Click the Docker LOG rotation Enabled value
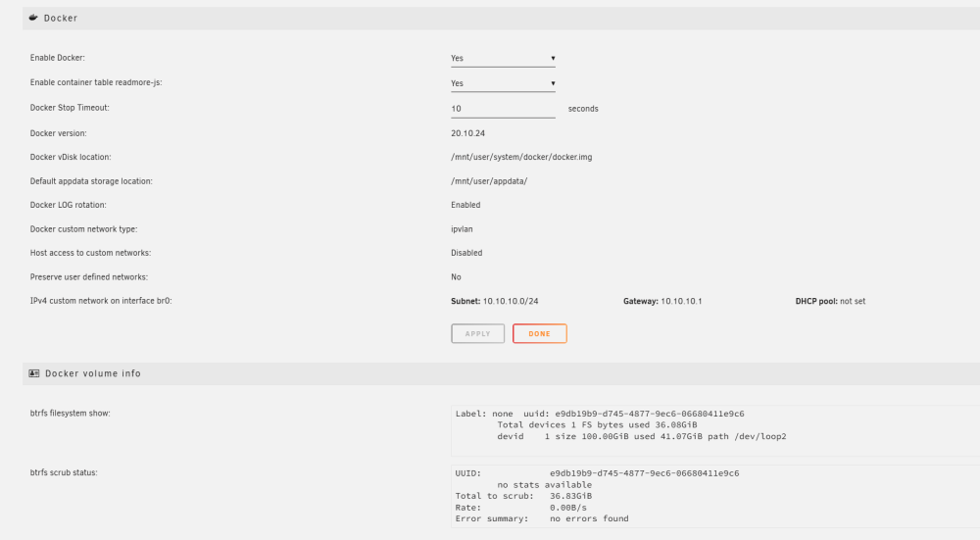The image size is (980, 540). click(x=465, y=205)
